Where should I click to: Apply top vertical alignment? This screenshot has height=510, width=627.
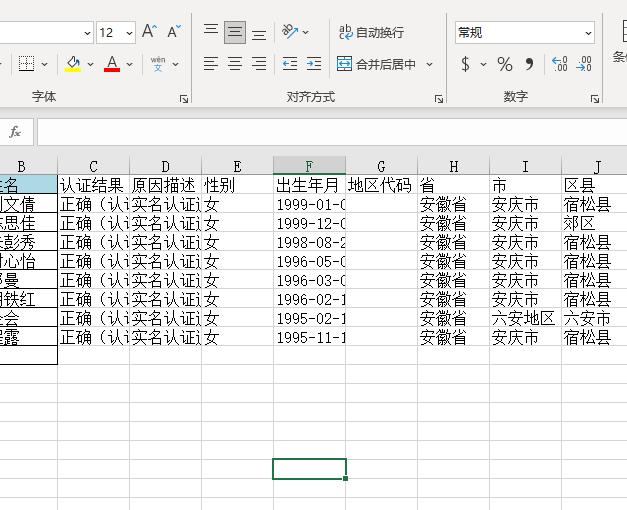(x=211, y=32)
